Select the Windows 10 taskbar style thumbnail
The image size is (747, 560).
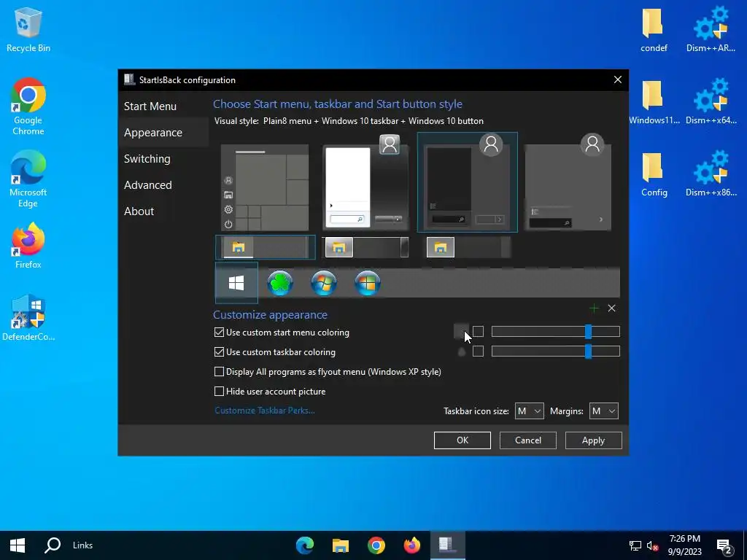point(266,247)
